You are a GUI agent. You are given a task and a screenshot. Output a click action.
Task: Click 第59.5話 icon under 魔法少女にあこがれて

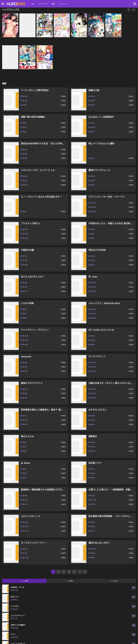click(x=89, y=549)
